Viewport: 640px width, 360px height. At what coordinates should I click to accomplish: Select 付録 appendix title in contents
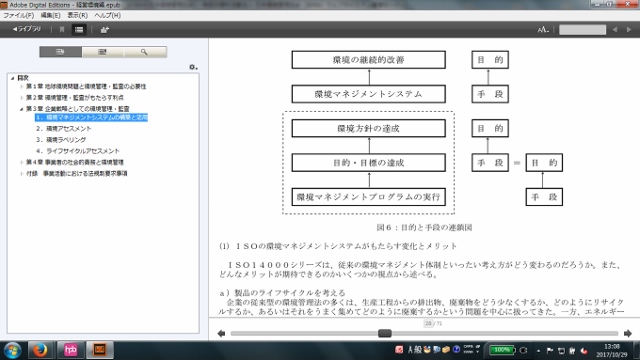click(77, 173)
